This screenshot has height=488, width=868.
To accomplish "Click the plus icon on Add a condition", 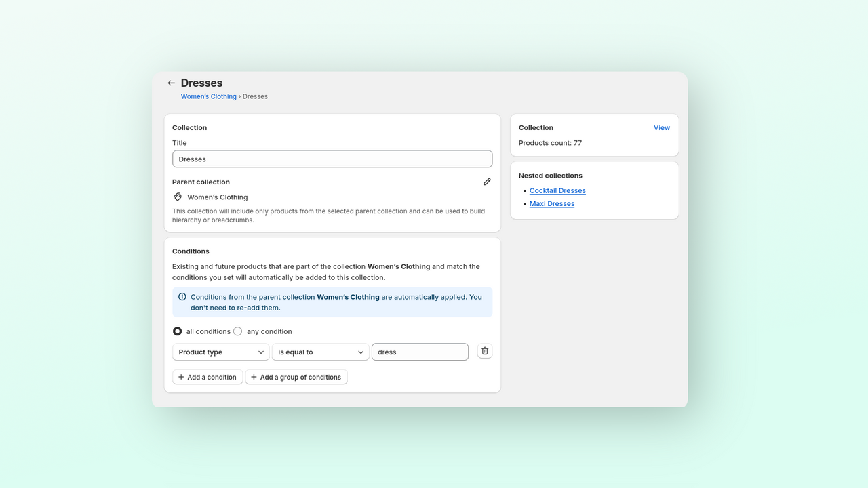I will 181,377.
